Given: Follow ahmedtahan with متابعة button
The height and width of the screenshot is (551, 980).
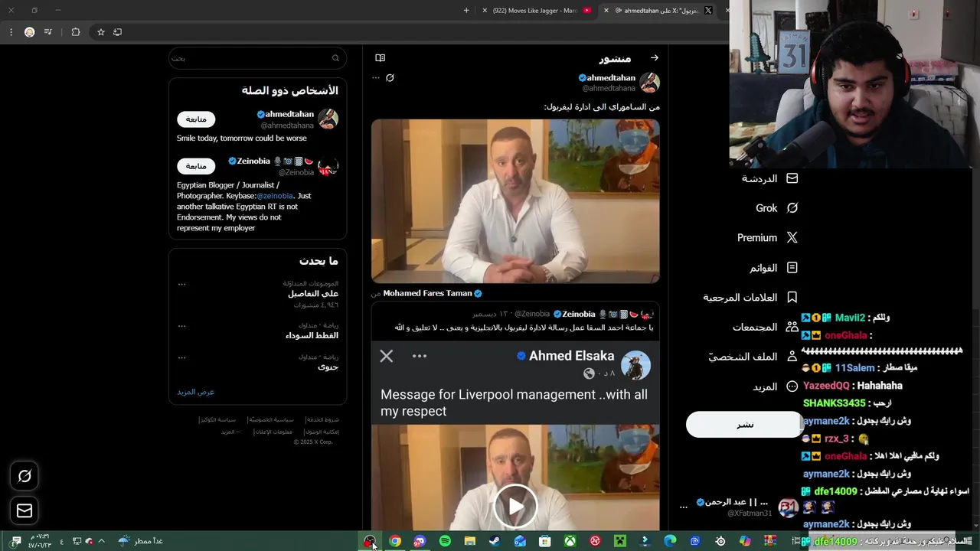Looking at the screenshot, I should 196,119.
